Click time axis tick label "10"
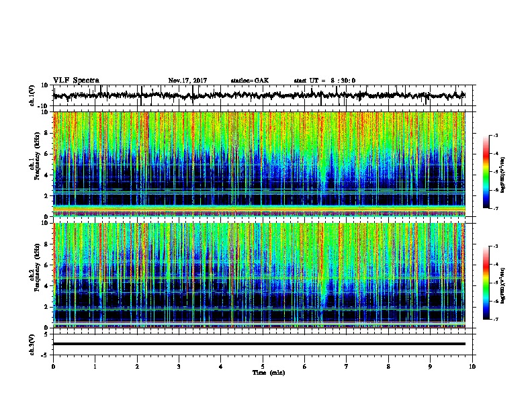 coord(472,366)
